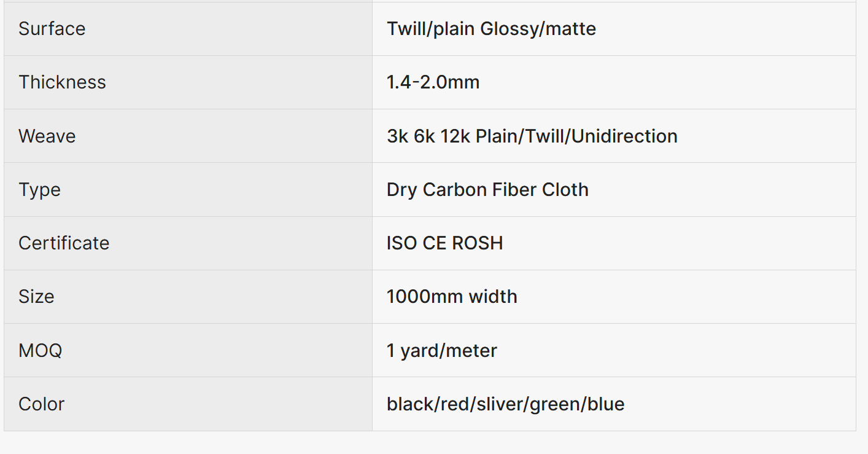The height and width of the screenshot is (454, 868).
Task: Select the Dry Carbon Fiber Cloth value
Action: [x=487, y=190]
